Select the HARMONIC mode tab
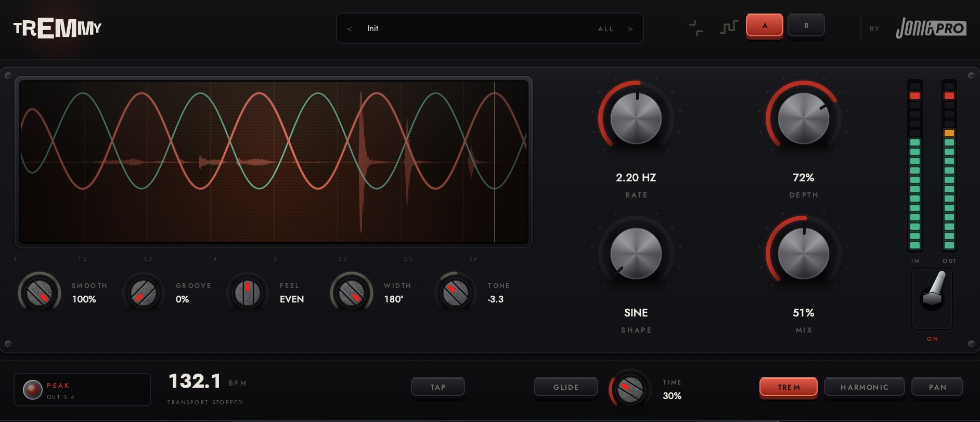Image resolution: width=980 pixels, height=422 pixels. pos(865,387)
